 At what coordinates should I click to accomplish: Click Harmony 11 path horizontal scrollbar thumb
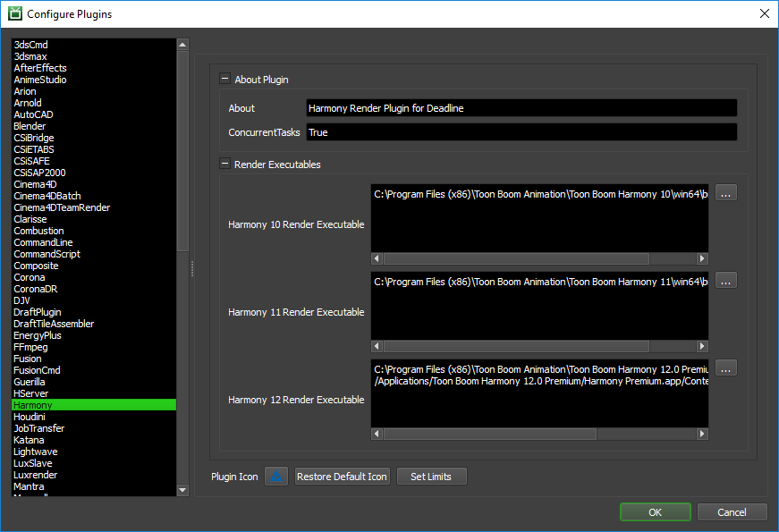point(516,346)
